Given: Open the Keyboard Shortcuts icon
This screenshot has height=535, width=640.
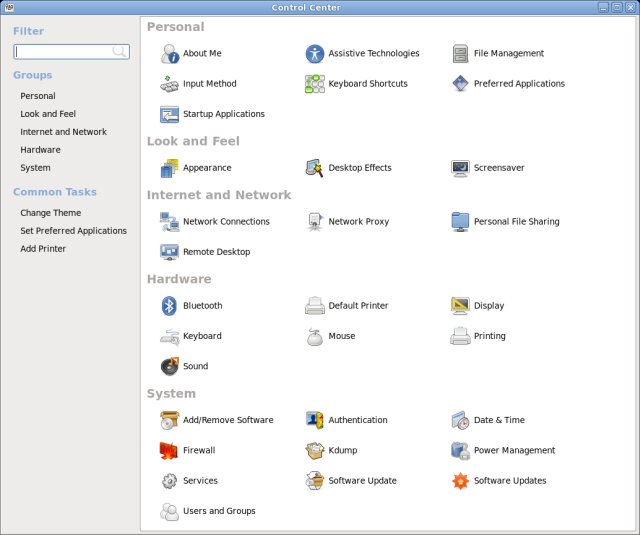Looking at the screenshot, I should (x=315, y=84).
